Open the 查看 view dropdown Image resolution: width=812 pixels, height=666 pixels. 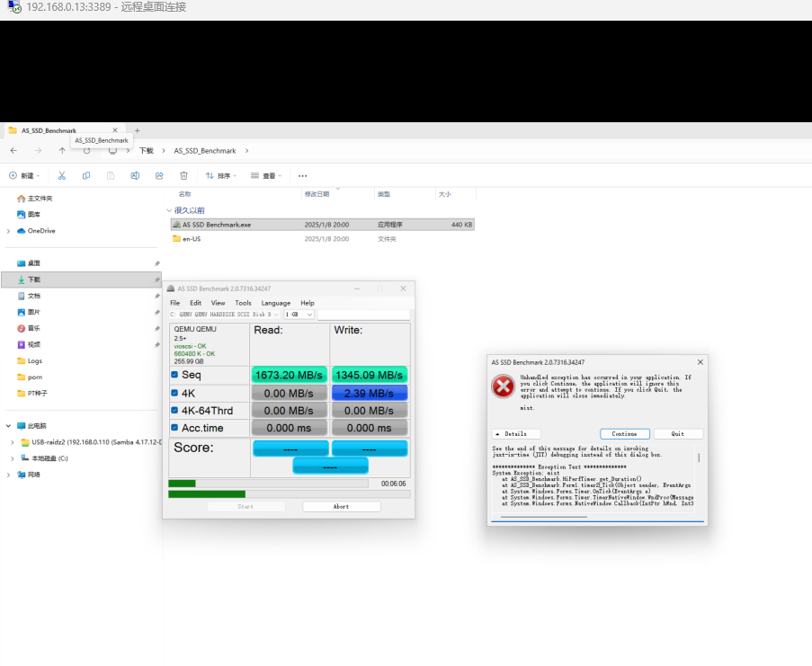tap(266, 176)
